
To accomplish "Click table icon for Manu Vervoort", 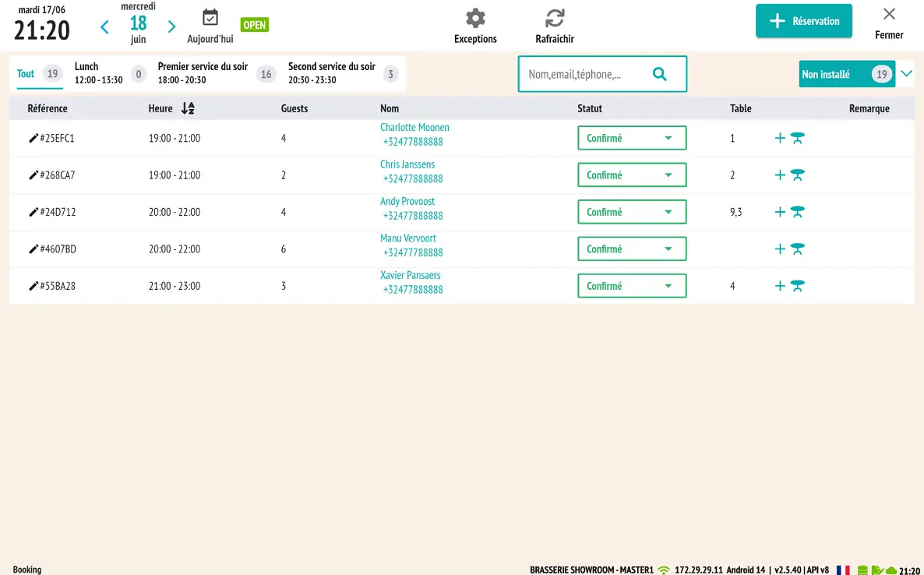I will [797, 249].
